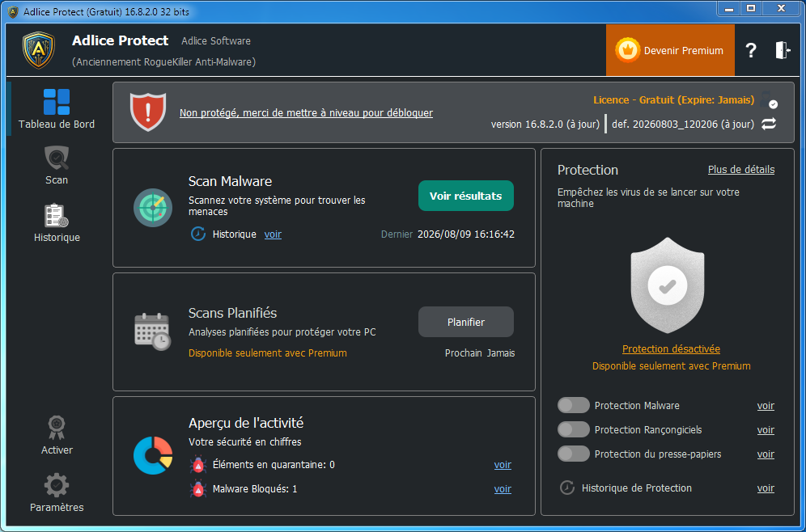806x532 pixels.
Task: Click 'Disponible seulement avec Premium' under Scans Planifiés
Action: pos(267,353)
